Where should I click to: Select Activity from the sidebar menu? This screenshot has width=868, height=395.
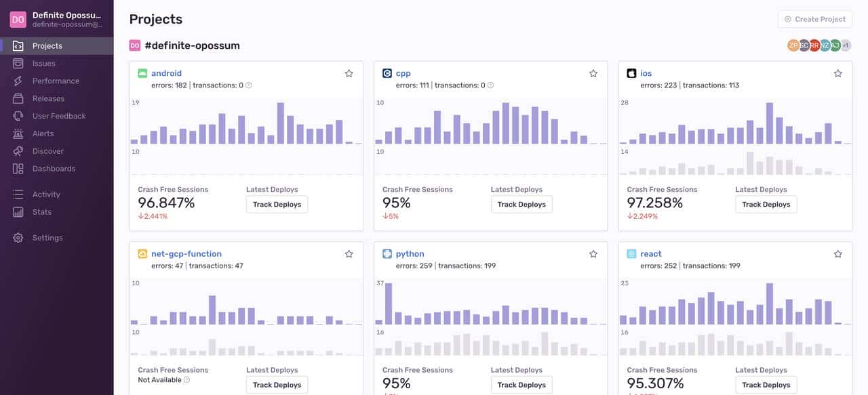(x=46, y=195)
